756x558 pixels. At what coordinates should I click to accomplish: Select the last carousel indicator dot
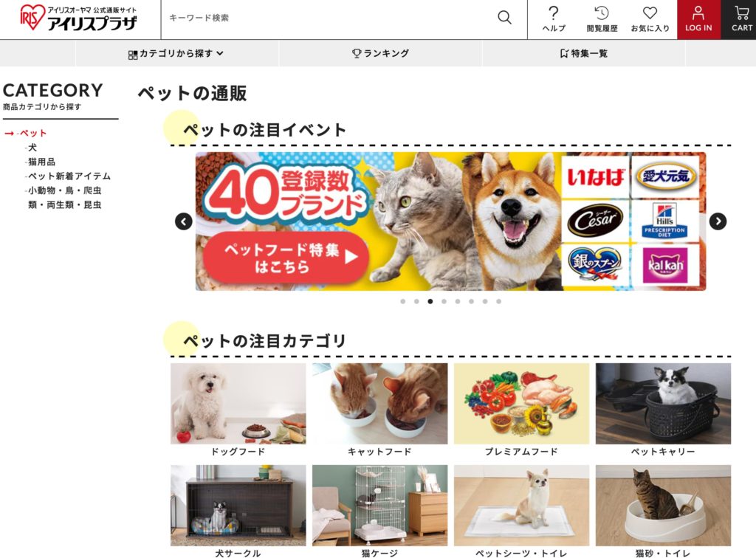click(x=498, y=302)
